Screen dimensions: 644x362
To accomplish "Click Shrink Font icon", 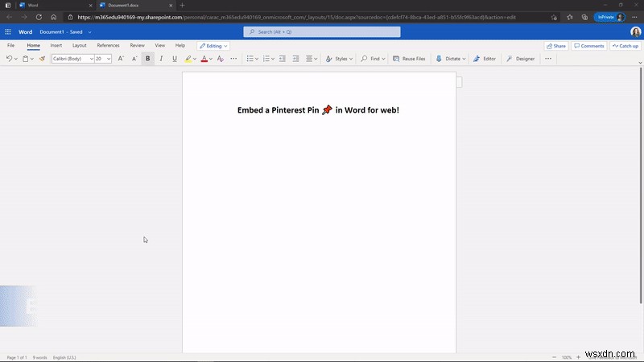I will [x=134, y=59].
